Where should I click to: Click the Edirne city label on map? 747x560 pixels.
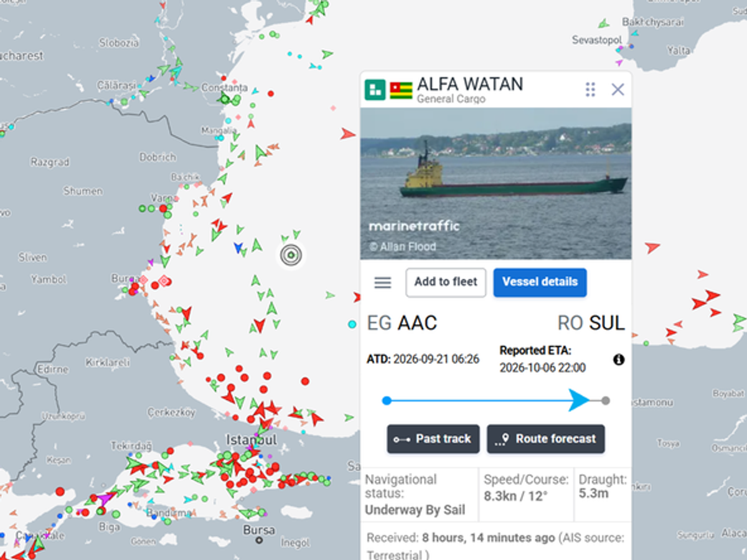tap(52, 369)
